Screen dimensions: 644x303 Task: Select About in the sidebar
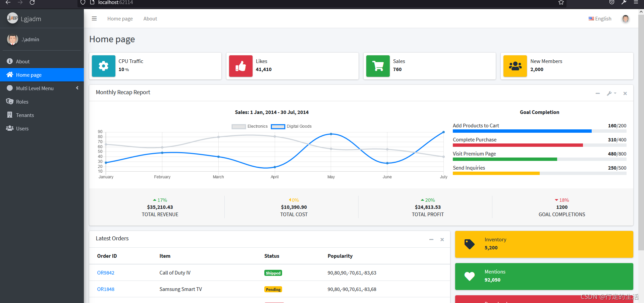click(42, 61)
